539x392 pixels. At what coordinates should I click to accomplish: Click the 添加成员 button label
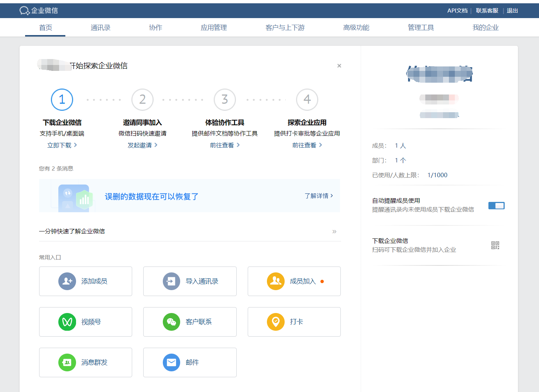[x=94, y=281]
